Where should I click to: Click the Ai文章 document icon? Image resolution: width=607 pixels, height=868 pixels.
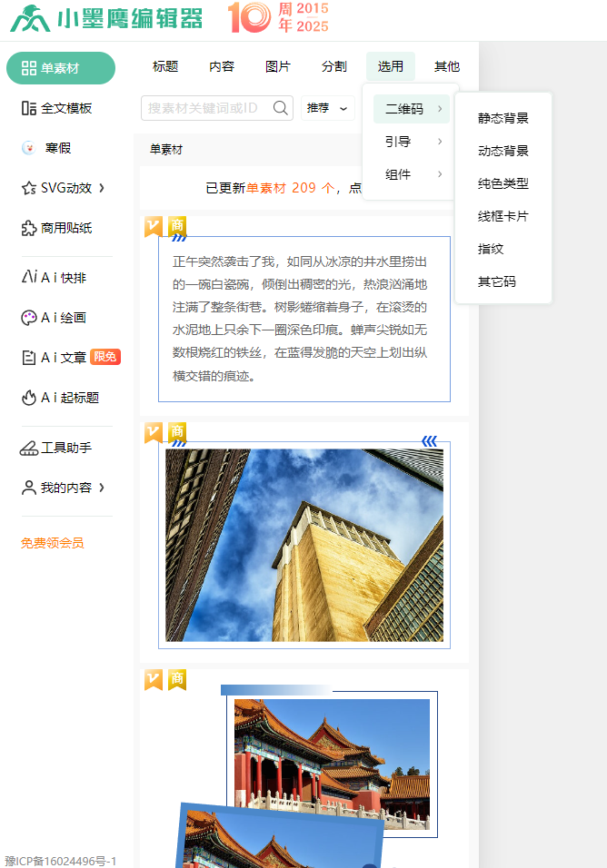29,358
